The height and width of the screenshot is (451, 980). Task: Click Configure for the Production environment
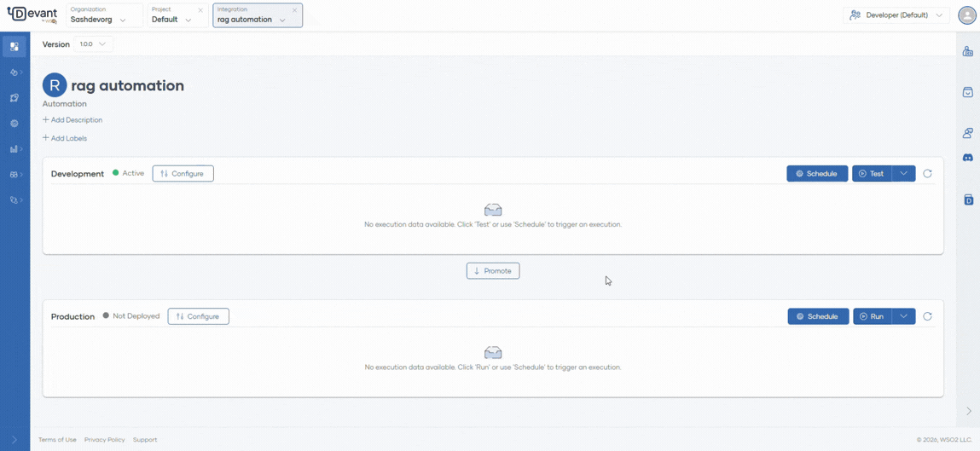[198, 316]
